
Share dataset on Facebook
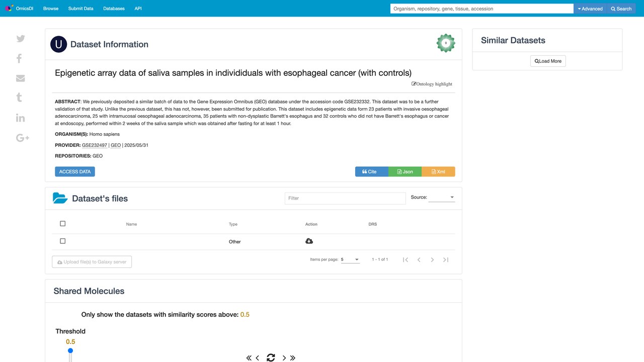(x=19, y=58)
